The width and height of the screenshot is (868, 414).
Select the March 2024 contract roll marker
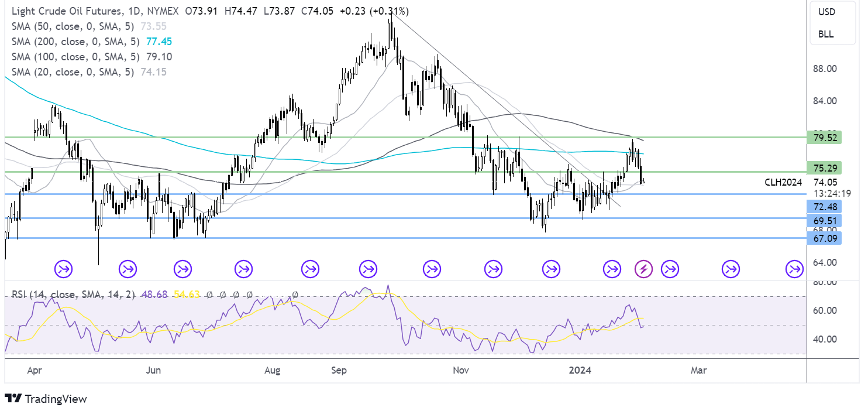tap(731, 269)
